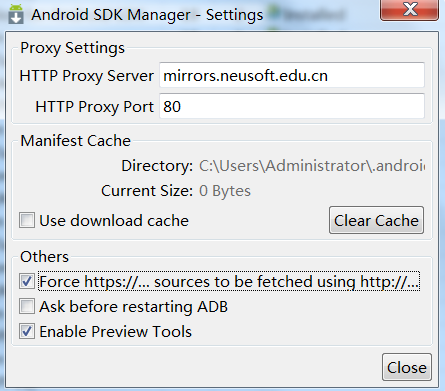
Task: Click the Others group heading
Action: (44, 257)
